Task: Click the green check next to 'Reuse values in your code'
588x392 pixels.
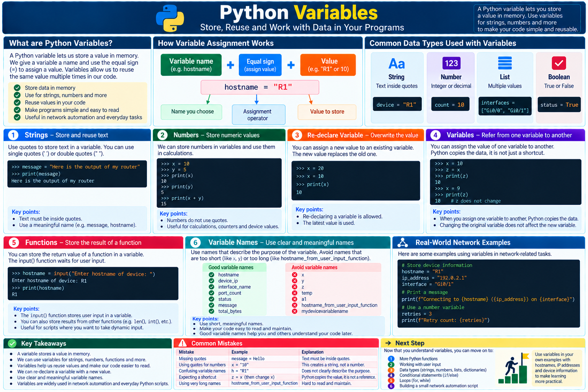Action: [x=17, y=102]
